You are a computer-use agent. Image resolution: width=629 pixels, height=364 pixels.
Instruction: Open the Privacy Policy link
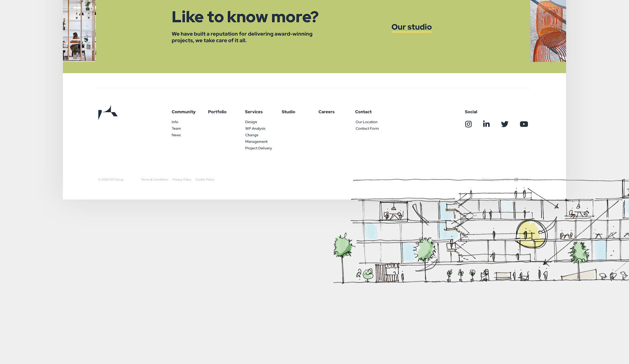click(182, 180)
